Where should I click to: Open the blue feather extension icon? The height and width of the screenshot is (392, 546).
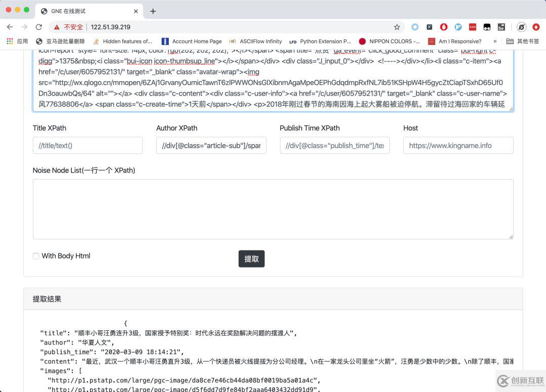pos(458,27)
